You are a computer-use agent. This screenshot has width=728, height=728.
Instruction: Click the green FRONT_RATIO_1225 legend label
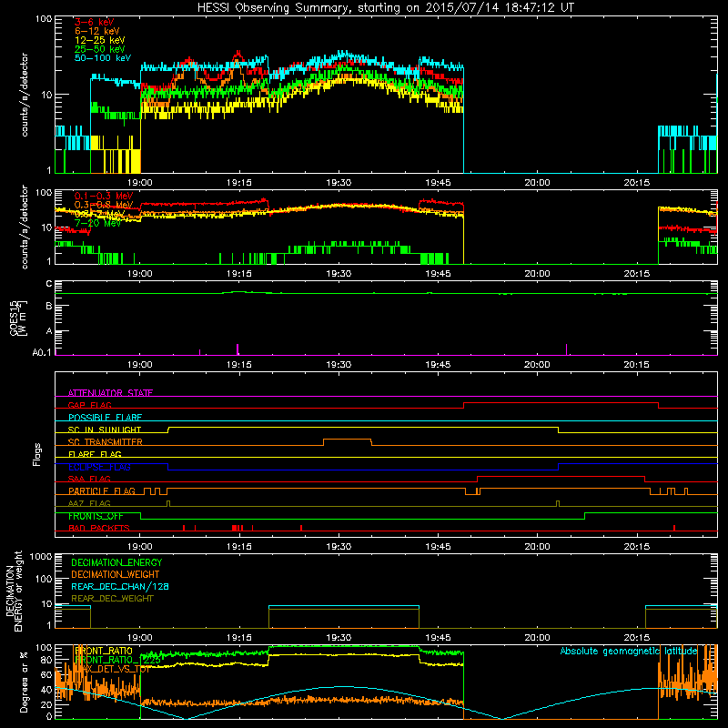(118, 659)
